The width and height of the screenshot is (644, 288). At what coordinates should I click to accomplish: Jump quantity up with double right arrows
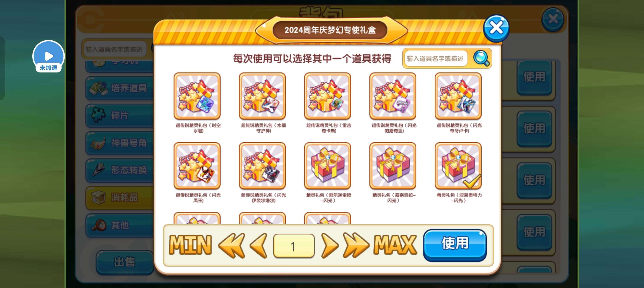tap(355, 245)
